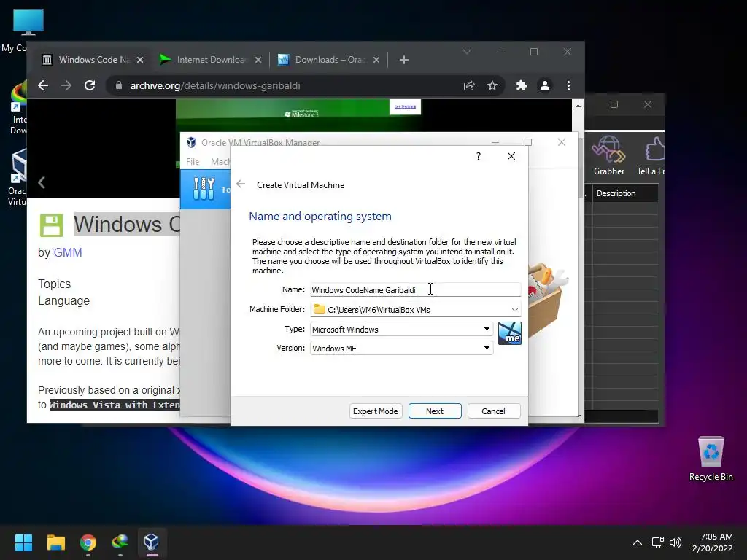Viewport: 747px width, 560px height.
Task: Click the share page icon in address bar
Action: point(469,86)
